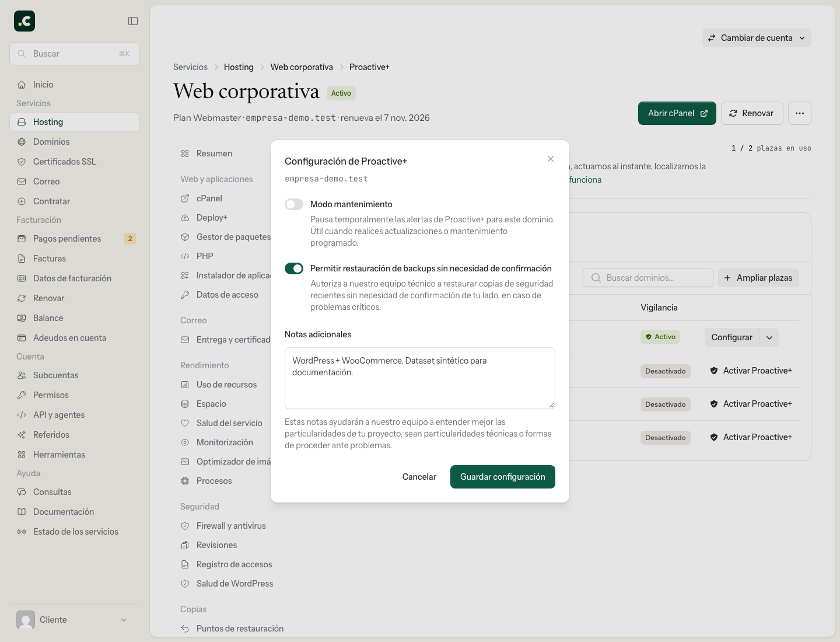Click the Abrir cPanel button
The image size is (840, 642).
click(x=677, y=113)
